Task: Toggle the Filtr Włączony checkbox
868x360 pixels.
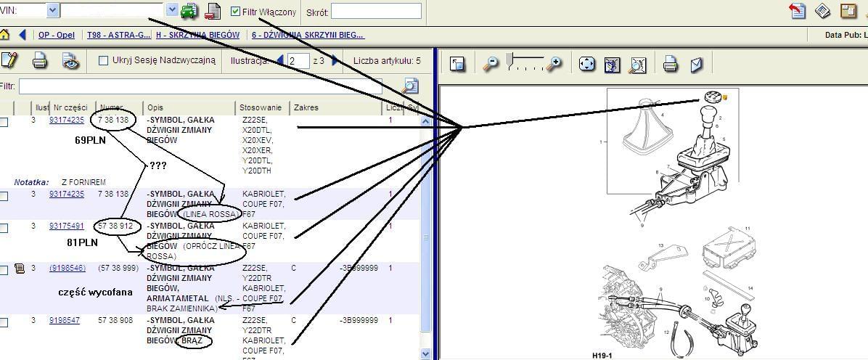Action: click(x=235, y=12)
